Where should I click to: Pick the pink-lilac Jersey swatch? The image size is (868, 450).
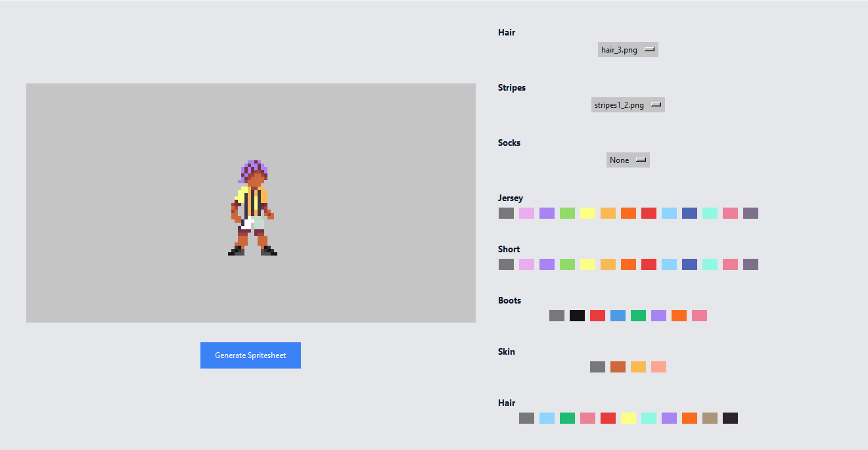pos(526,214)
